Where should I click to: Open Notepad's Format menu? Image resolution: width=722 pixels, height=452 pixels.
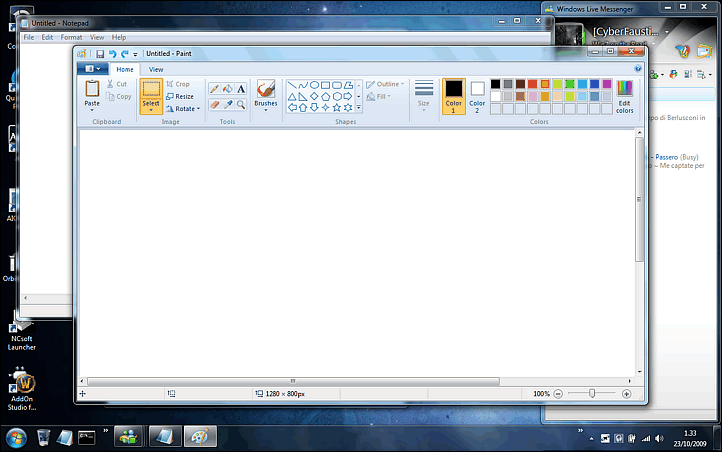point(71,37)
